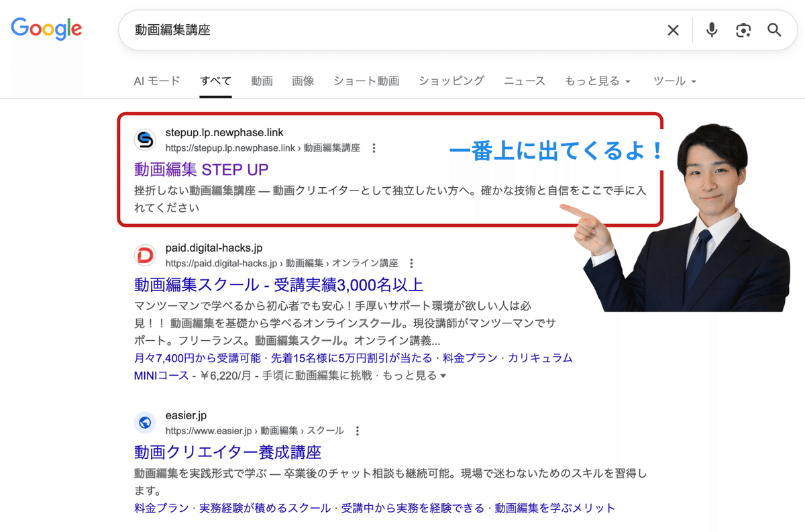Screen dimensions: 805x532
Task: Click the Google logo to return home
Action: (46, 29)
